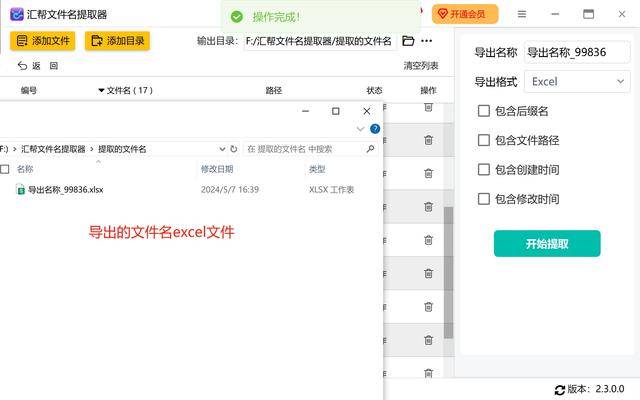The image size is (640, 400).
Task: Click the 状态 column header
Action: pyautogui.click(x=374, y=90)
